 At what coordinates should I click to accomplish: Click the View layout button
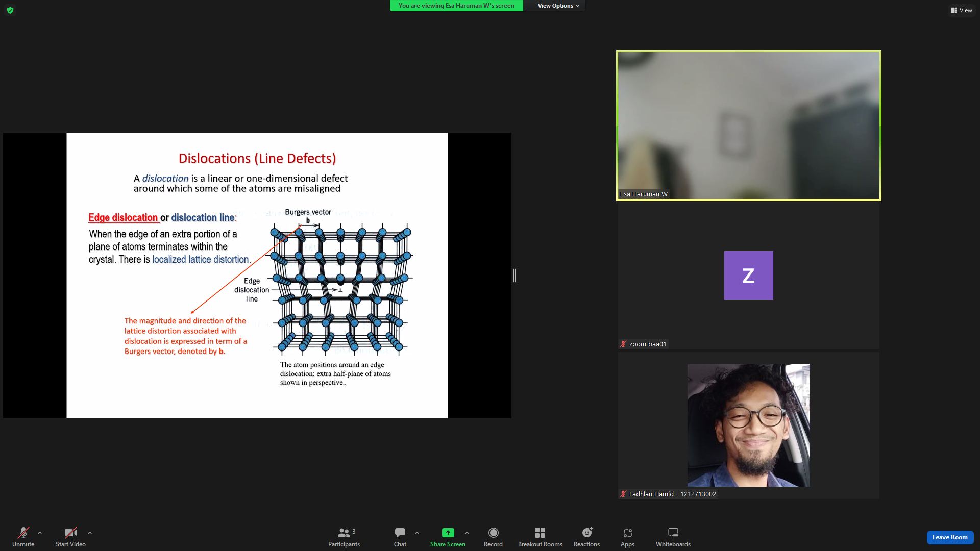click(962, 10)
